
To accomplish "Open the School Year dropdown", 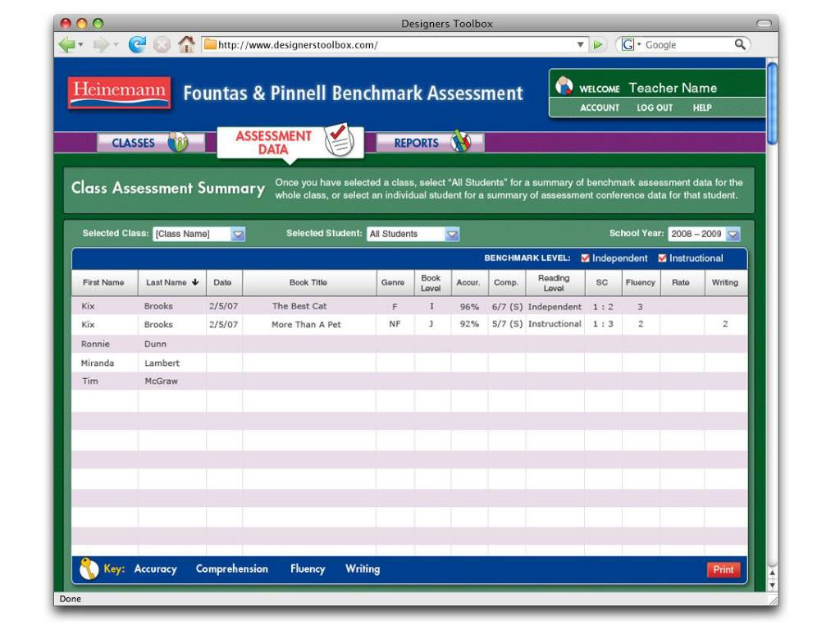I will [704, 234].
